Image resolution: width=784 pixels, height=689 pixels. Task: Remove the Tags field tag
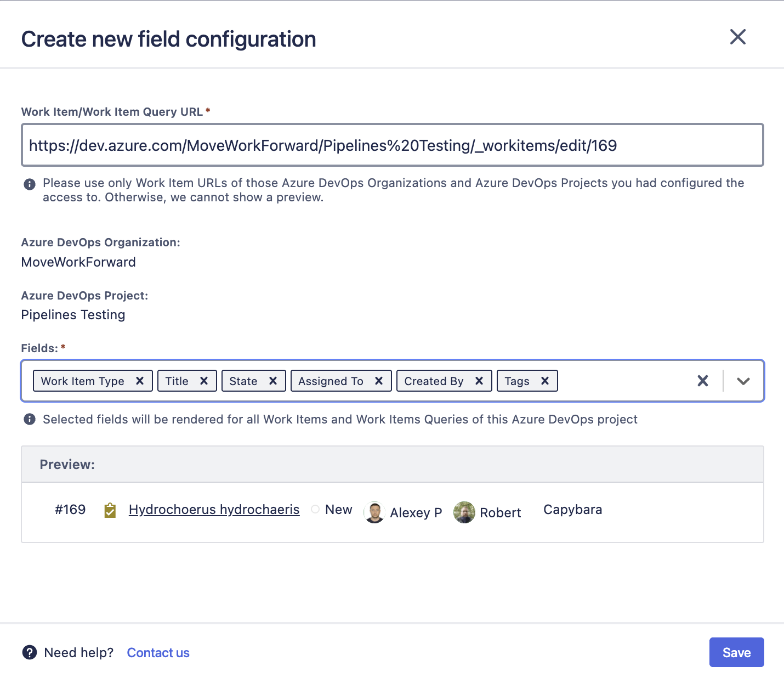click(545, 381)
